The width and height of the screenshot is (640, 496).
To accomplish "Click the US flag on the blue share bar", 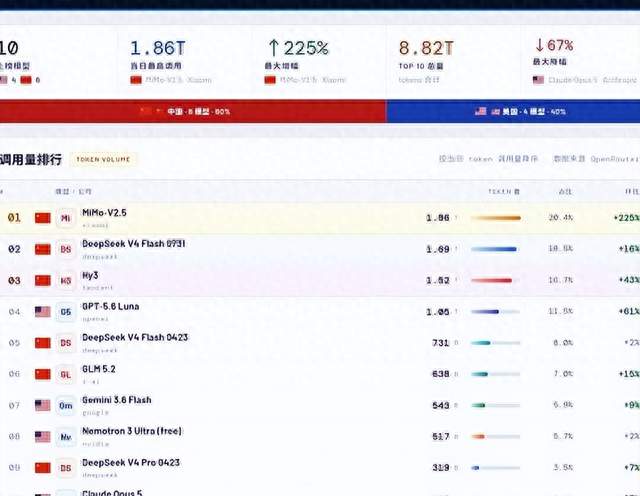I will pyautogui.click(x=481, y=111).
